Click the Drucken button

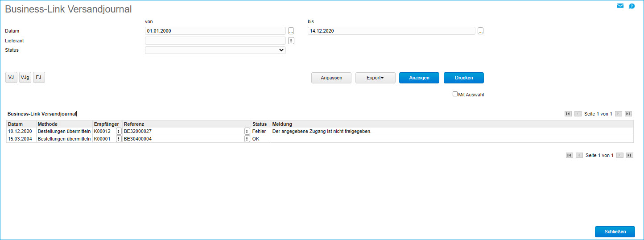(x=463, y=78)
